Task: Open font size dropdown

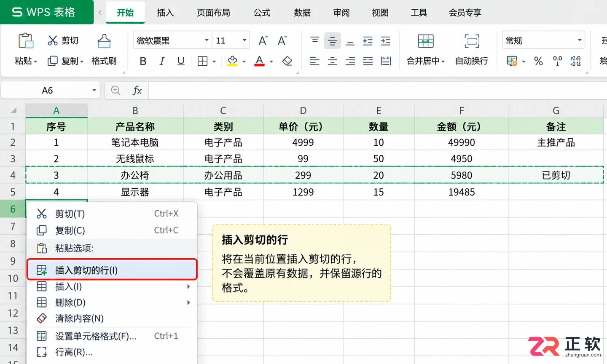Action: point(244,40)
